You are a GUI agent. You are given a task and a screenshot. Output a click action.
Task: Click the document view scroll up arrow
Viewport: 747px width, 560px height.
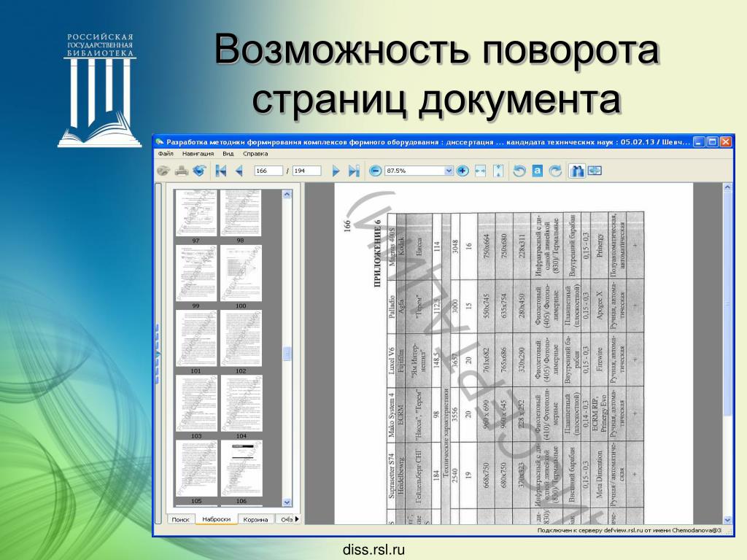727,187
